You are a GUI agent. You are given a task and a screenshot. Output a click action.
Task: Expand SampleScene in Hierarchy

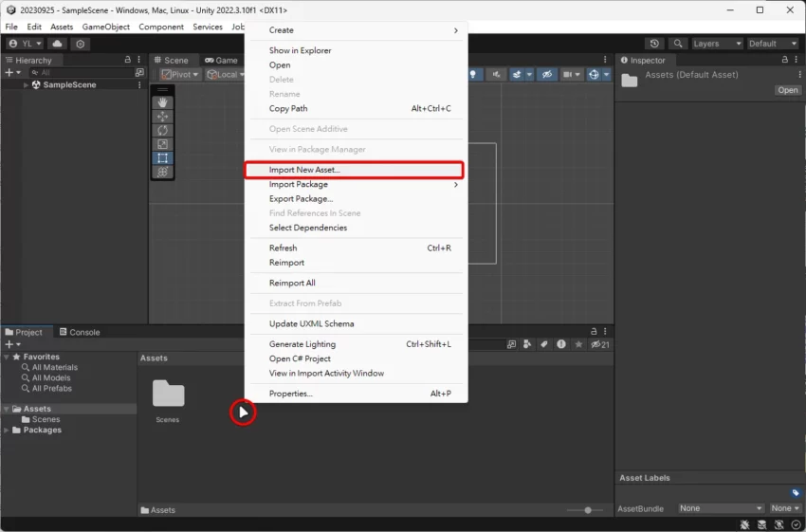point(26,84)
